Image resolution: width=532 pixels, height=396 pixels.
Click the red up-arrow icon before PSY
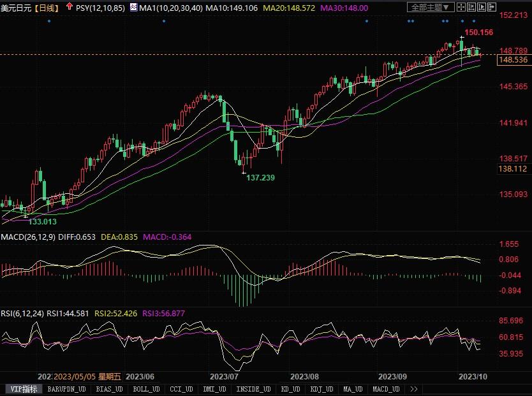point(69,8)
